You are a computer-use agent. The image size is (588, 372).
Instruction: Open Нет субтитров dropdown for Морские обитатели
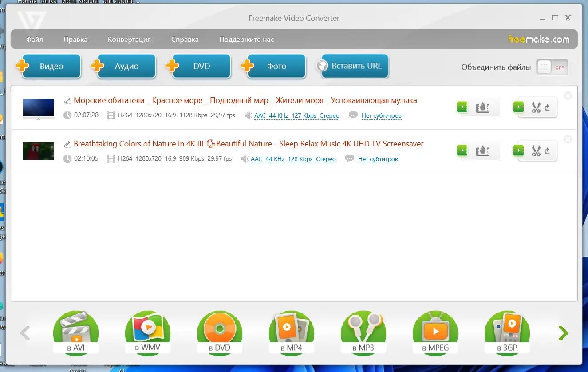pos(382,116)
